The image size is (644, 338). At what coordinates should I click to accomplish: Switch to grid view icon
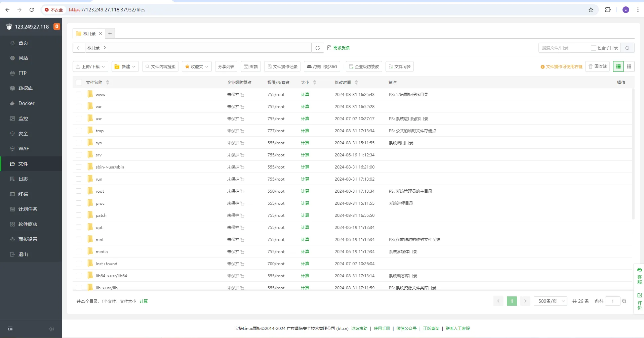pos(629,66)
